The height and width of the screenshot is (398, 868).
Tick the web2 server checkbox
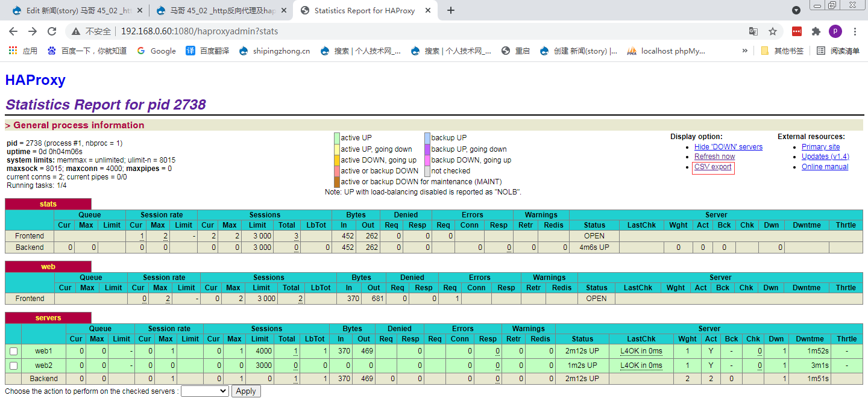pos(13,365)
